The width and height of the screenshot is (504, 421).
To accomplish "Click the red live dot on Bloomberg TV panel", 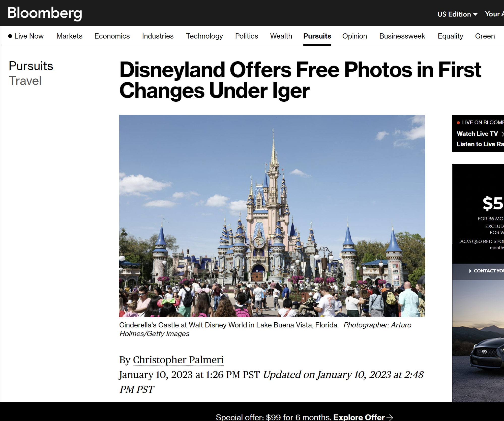I will tap(458, 123).
